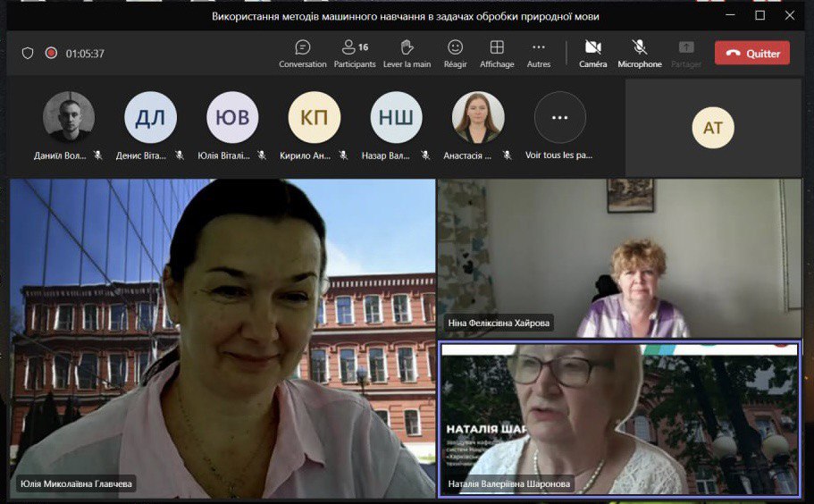Image resolution: width=814 pixels, height=504 pixels.
Task: Open the Conversation chat panel
Action: click(303, 53)
